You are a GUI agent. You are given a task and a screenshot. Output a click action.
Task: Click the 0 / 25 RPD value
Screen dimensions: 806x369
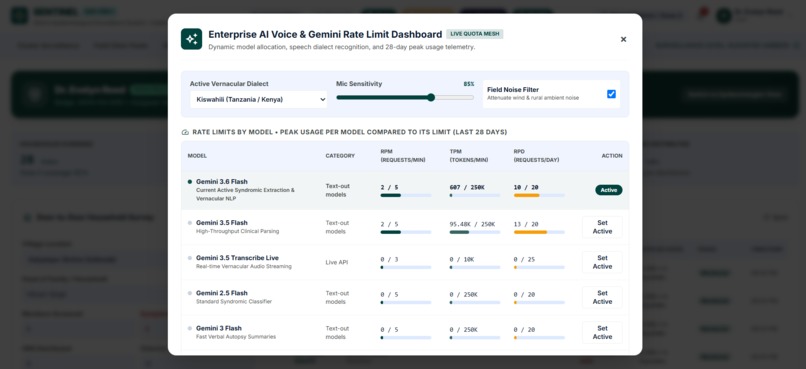(x=524, y=260)
